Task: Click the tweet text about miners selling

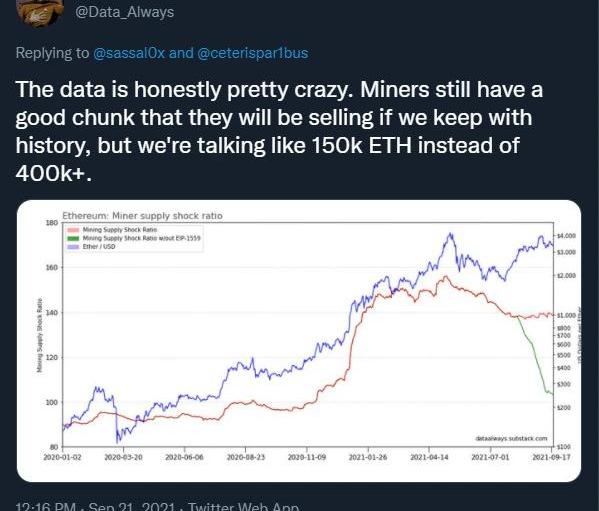Action: coord(279,131)
